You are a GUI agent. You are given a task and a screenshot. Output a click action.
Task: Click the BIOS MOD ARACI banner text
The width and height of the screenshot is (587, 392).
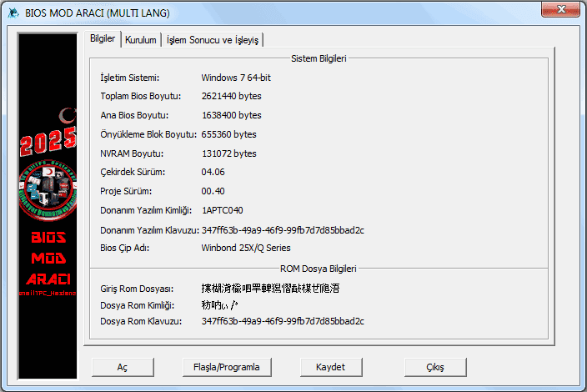point(48,258)
